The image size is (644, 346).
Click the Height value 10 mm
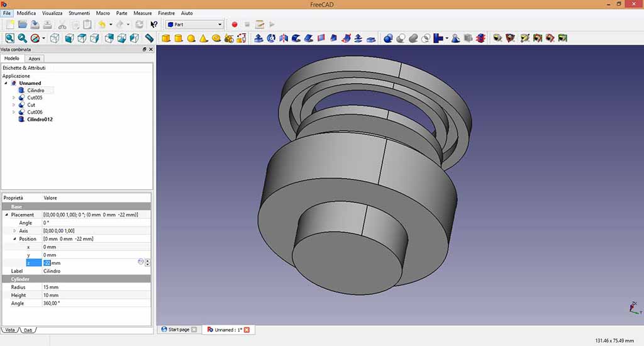(x=51, y=295)
